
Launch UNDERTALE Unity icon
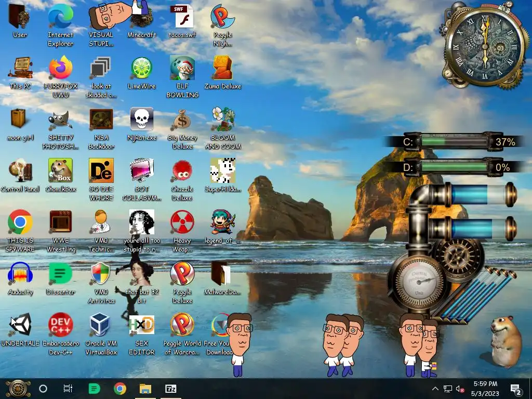[x=20, y=330]
